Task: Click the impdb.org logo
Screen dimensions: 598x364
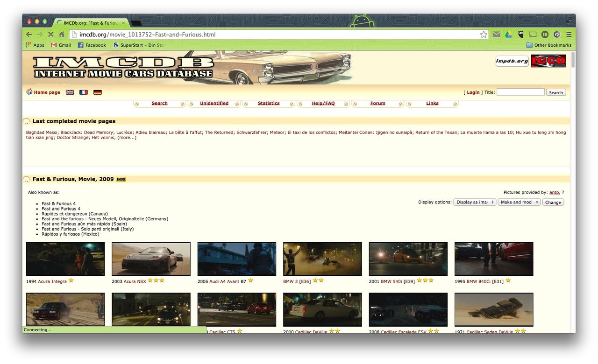Action: coord(512,61)
